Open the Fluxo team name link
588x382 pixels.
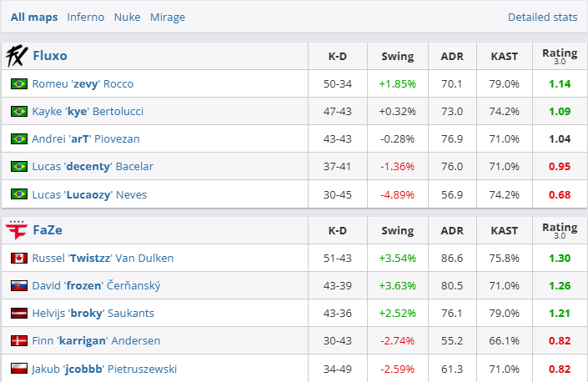click(x=50, y=56)
